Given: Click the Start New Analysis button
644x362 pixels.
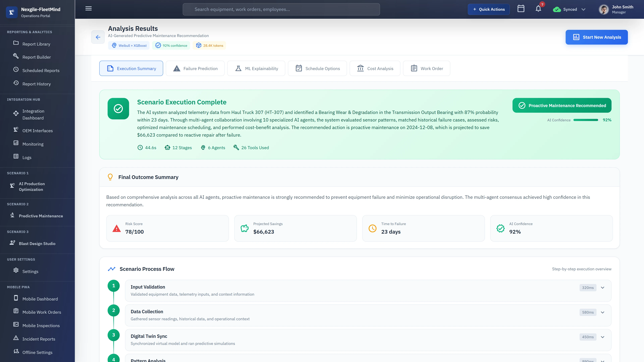Looking at the screenshot, I should [597, 37].
